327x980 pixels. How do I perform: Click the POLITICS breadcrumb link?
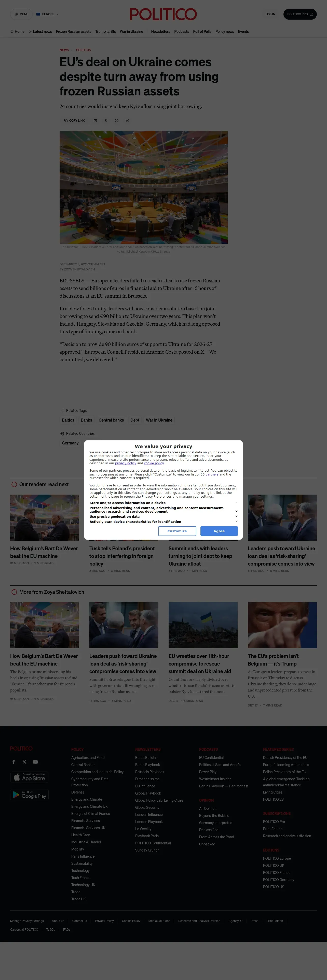(x=83, y=50)
